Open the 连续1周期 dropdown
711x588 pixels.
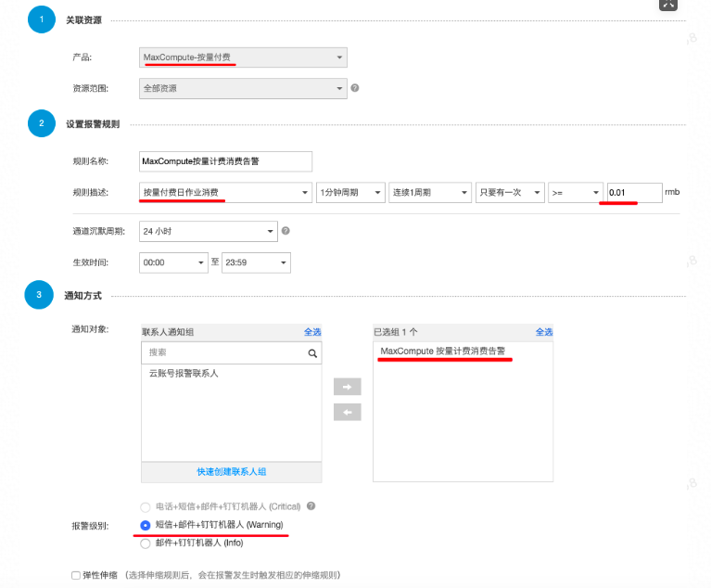click(x=430, y=193)
